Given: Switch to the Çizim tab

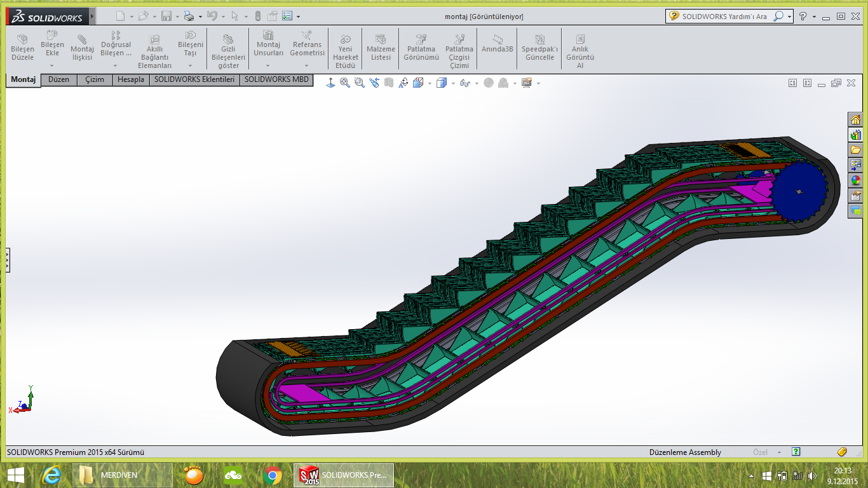Looking at the screenshot, I should pyautogui.click(x=95, y=80).
